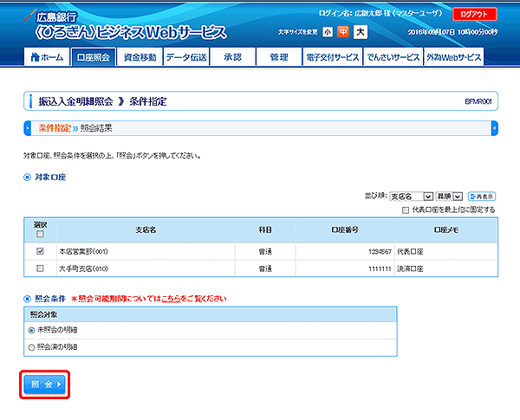Click the 支店名 column header

pos(146,229)
